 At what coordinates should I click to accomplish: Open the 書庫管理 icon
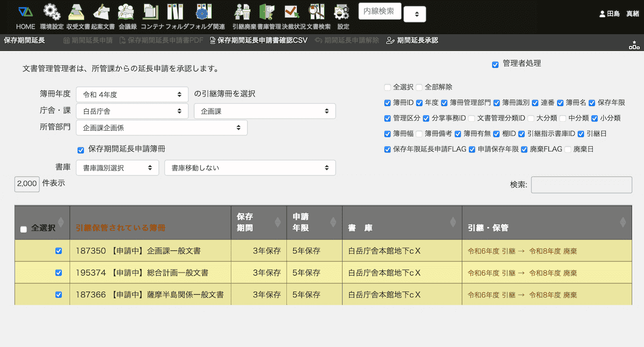tap(266, 12)
